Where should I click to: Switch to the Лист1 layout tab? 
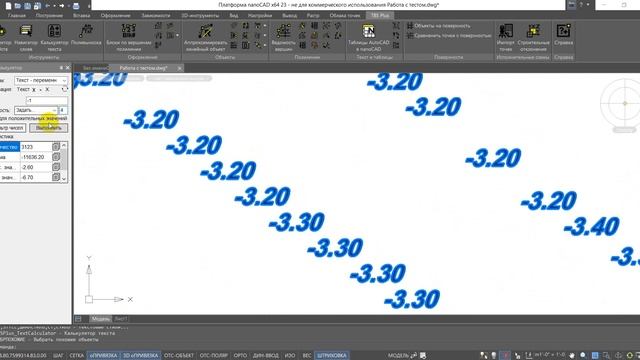point(121,319)
